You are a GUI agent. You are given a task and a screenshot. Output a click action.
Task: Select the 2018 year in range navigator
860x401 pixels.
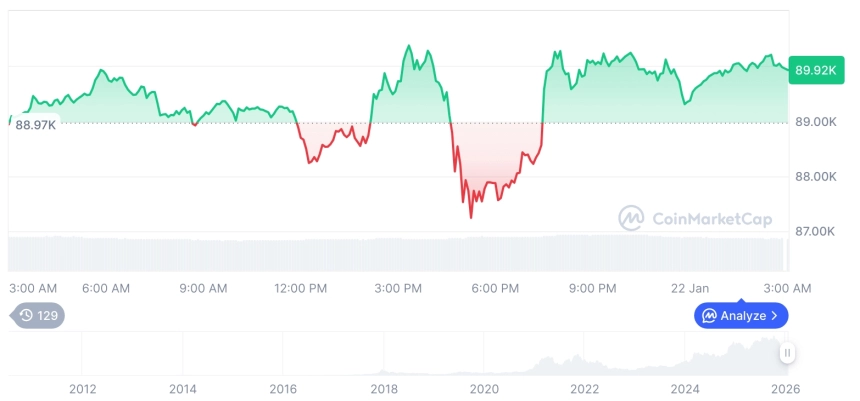383,389
